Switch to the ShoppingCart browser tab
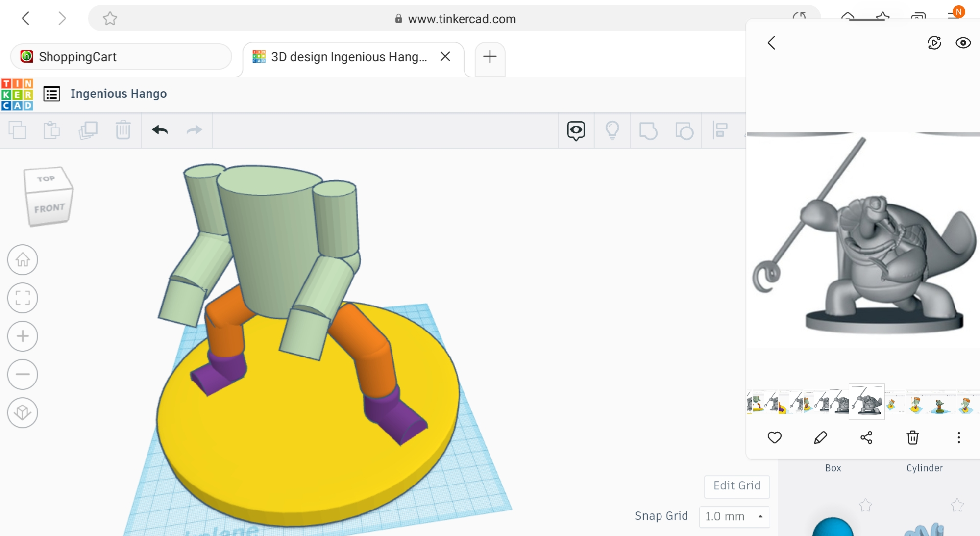The image size is (980, 536). [121, 57]
